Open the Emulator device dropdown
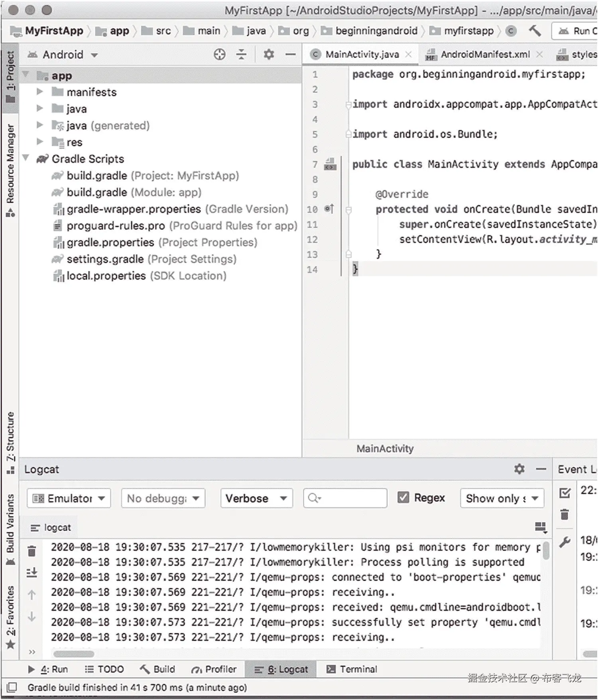 tap(69, 498)
